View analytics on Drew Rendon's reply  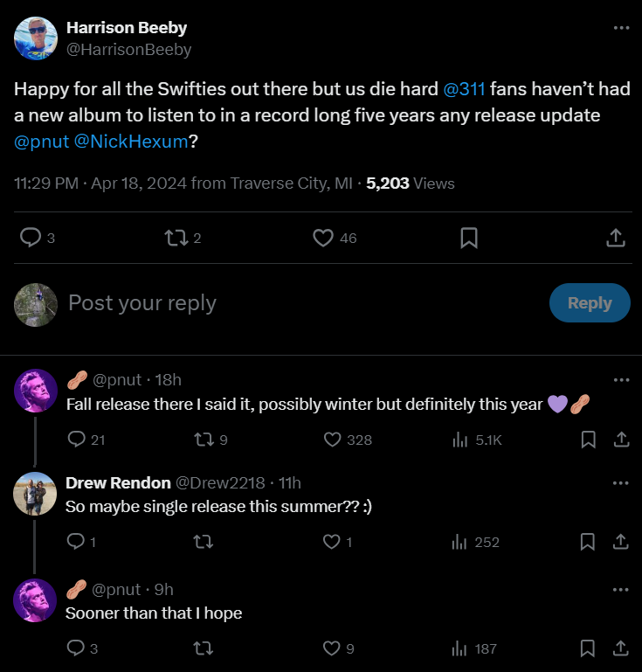[x=460, y=543]
